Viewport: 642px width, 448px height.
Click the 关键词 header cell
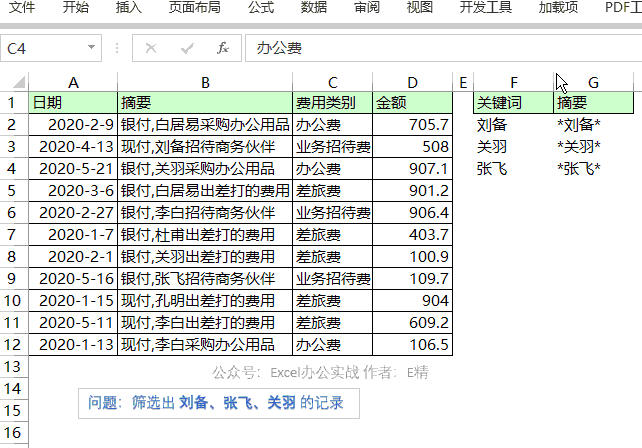click(x=513, y=102)
